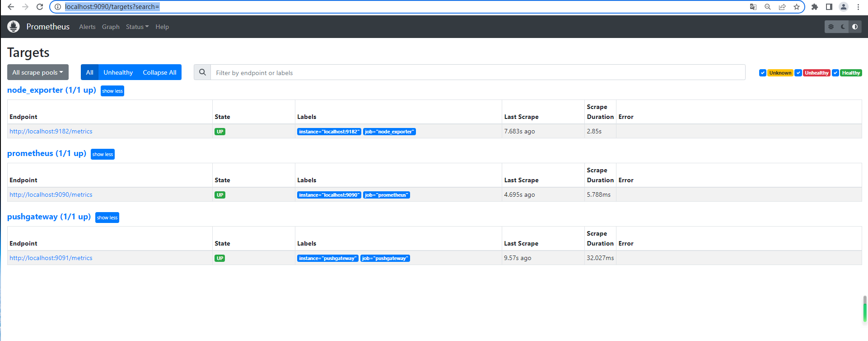The width and height of the screenshot is (868, 341).
Task: Uncheck the Unknown state checkbox
Action: 763,73
